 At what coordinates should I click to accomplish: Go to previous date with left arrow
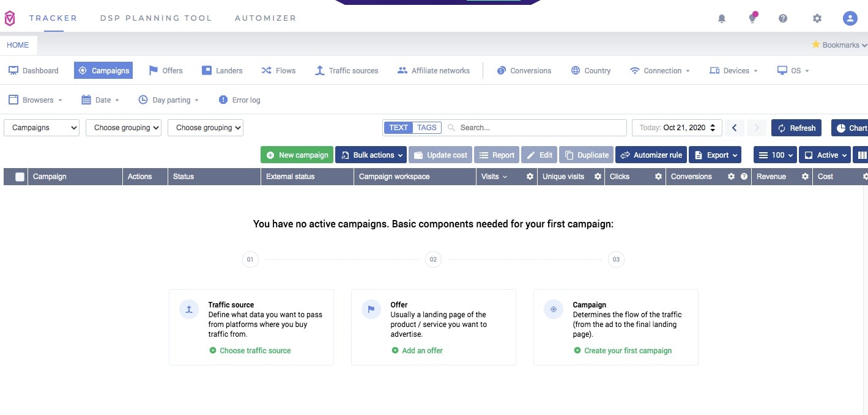pos(735,128)
